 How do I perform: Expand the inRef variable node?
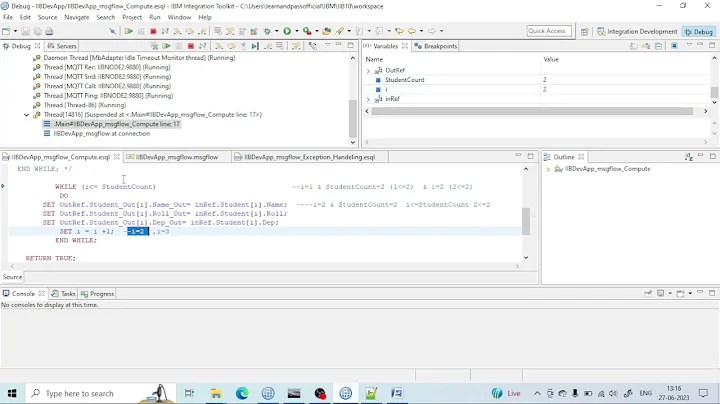368,99
